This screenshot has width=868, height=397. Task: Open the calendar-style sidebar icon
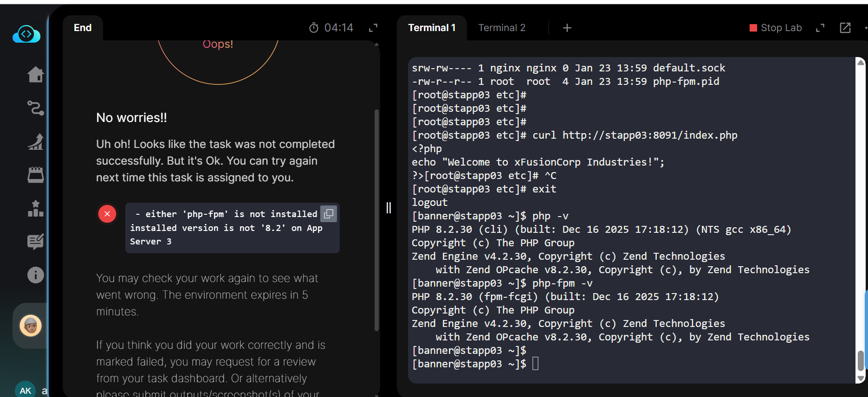pyautogui.click(x=36, y=175)
